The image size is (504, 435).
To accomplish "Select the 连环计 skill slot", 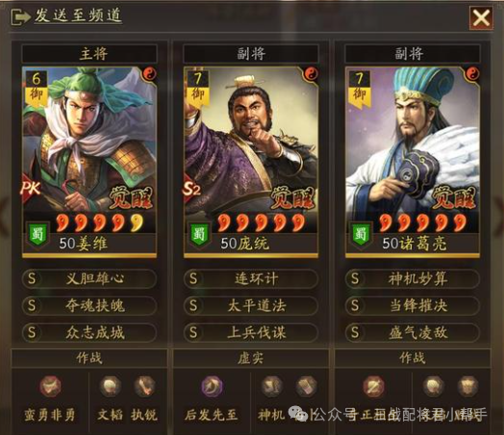I will coord(251,279).
